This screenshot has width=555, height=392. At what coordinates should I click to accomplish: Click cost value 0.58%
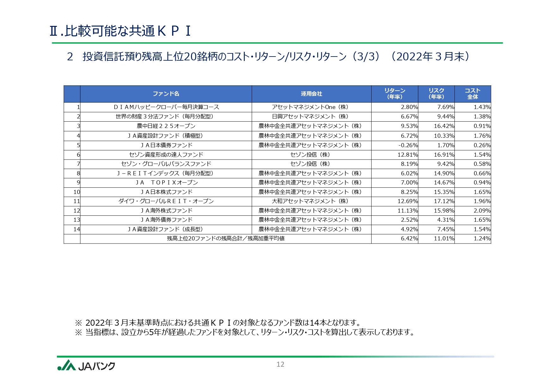(x=482, y=164)
